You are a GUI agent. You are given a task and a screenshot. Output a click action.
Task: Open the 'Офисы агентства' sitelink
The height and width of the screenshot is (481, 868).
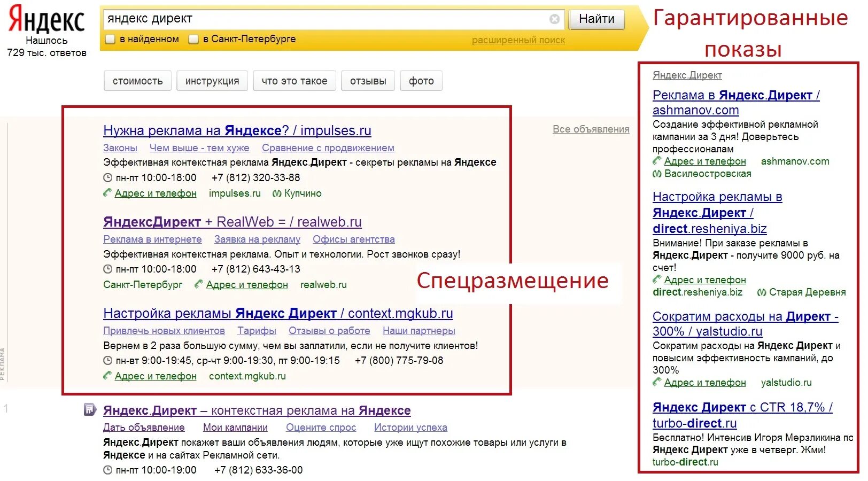point(354,239)
